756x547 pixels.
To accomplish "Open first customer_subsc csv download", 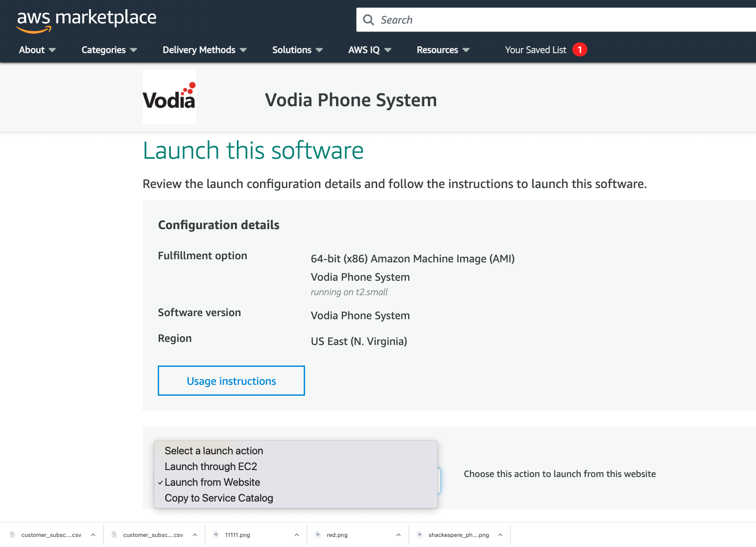I will [x=51, y=535].
